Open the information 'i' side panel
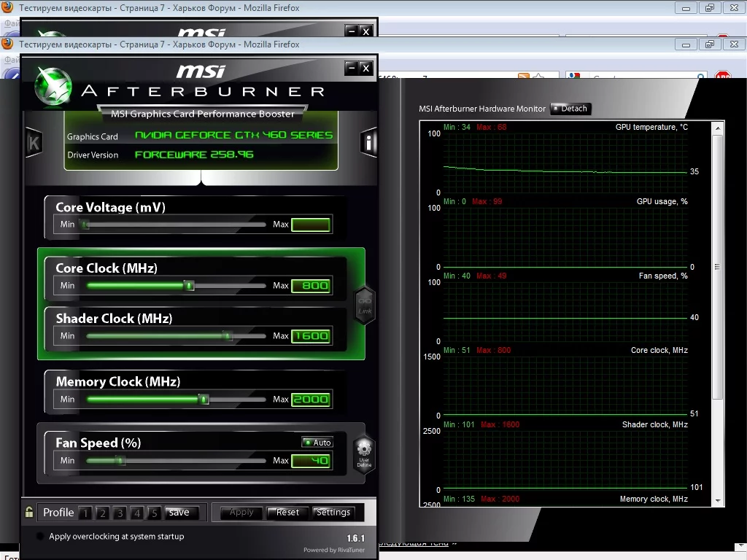The image size is (747, 560). click(x=369, y=143)
